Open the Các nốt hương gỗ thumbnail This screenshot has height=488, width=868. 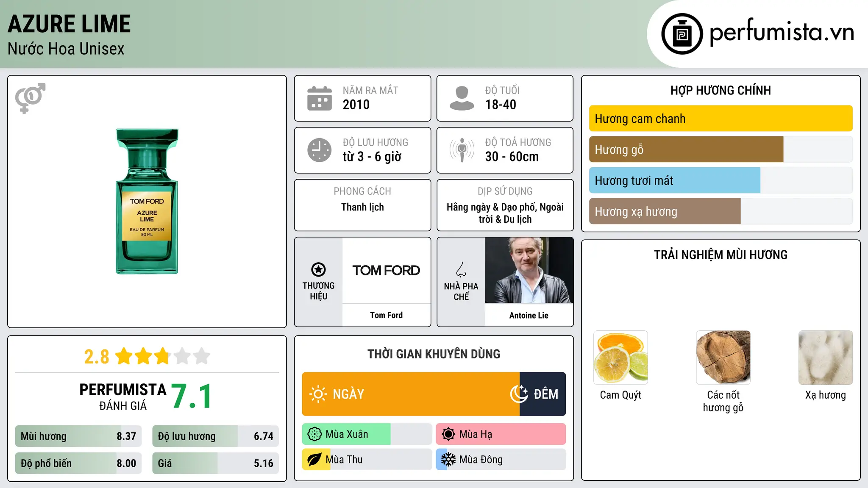coord(723,358)
